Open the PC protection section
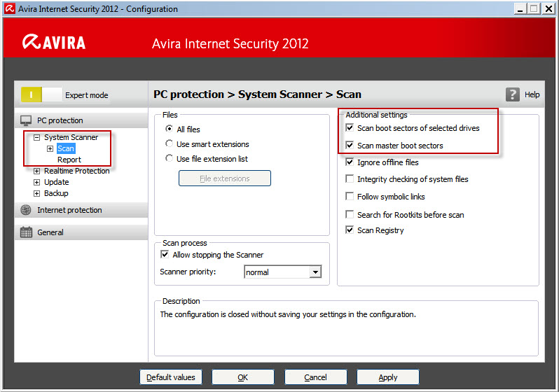 click(x=81, y=120)
